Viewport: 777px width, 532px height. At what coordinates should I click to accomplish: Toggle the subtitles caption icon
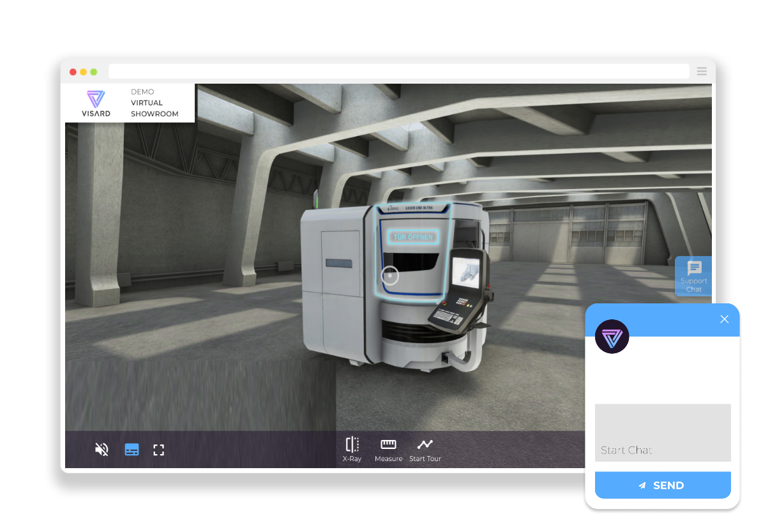132,450
